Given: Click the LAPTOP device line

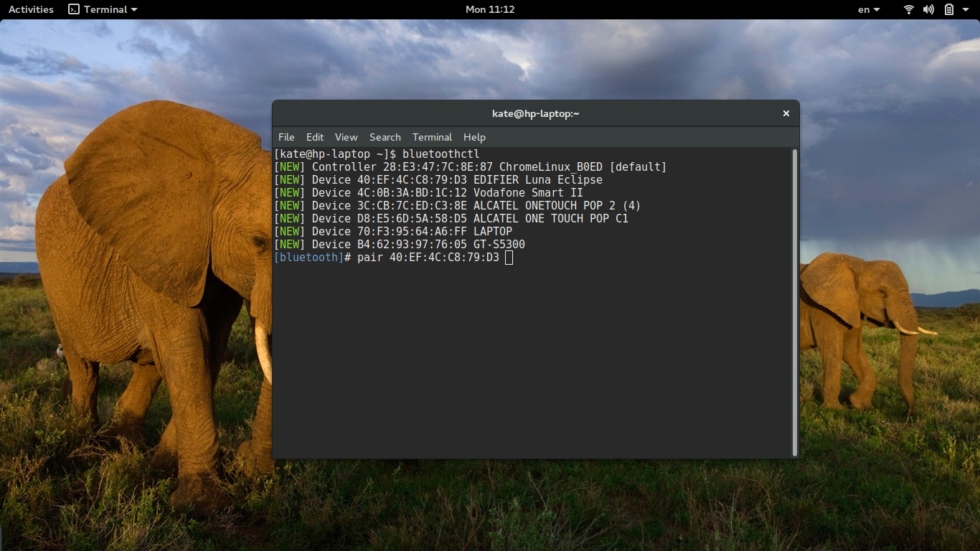Looking at the screenshot, I should click(393, 232).
